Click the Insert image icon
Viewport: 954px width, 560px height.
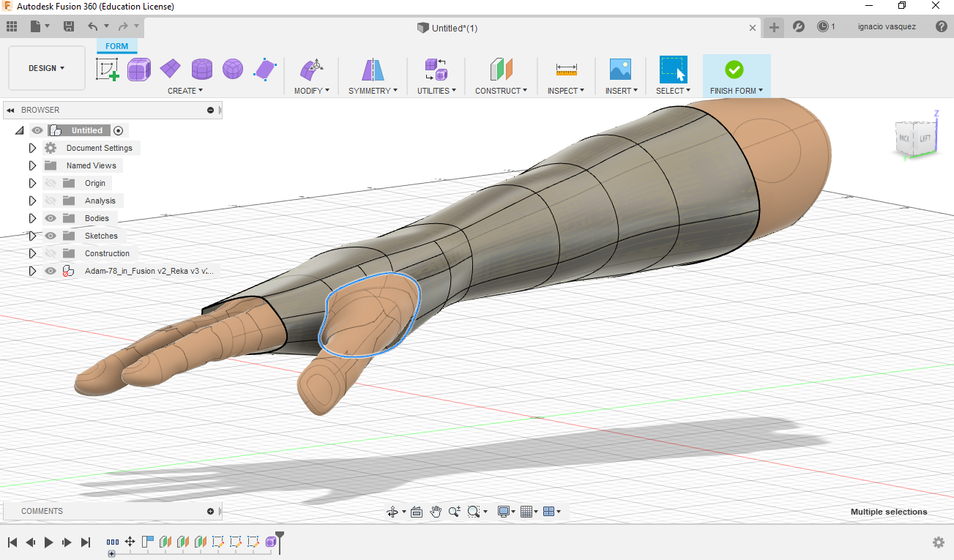pos(620,70)
